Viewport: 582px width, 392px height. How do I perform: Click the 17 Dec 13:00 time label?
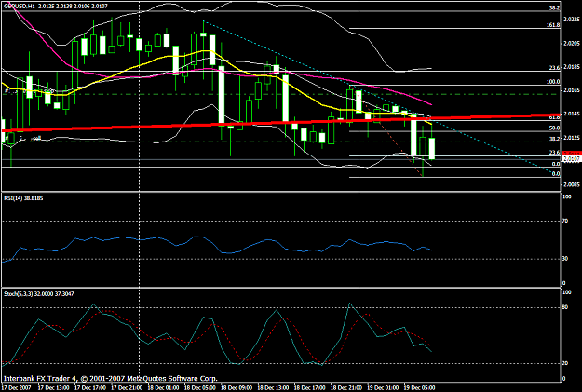[x=53, y=388]
